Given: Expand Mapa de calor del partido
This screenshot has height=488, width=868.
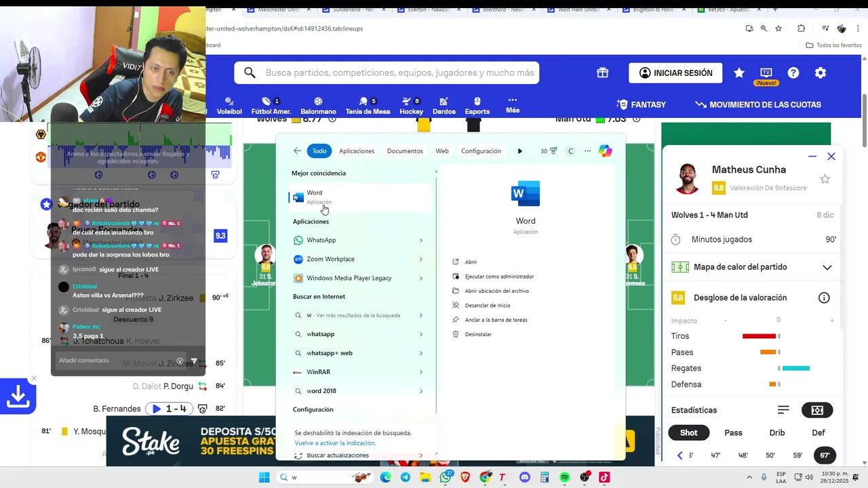Looking at the screenshot, I should (827, 267).
